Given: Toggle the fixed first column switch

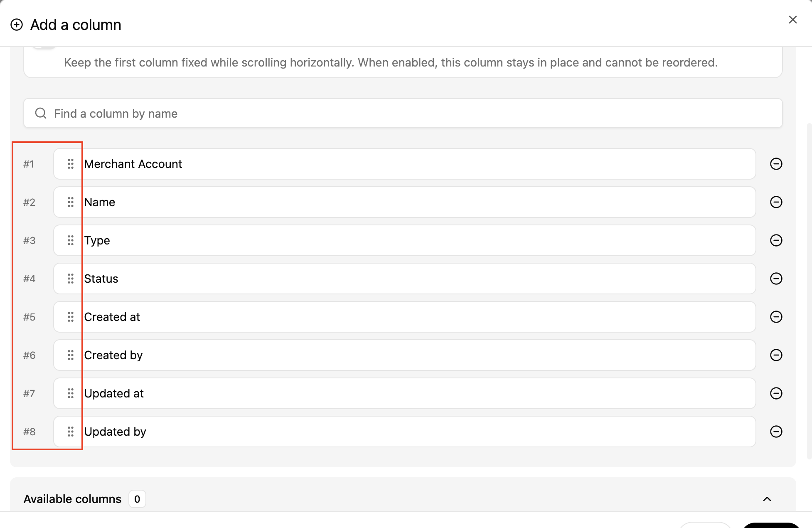Looking at the screenshot, I should coord(44,47).
